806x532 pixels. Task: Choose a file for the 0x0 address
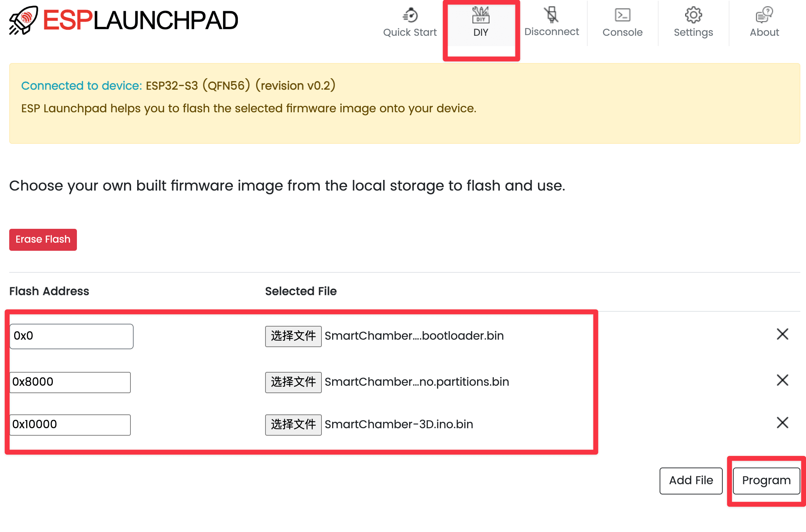[293, 336]
